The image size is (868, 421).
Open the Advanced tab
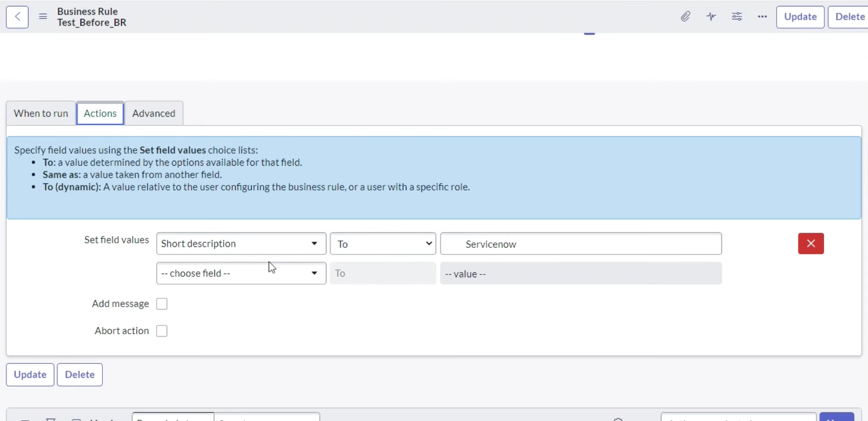pos(153,113)
